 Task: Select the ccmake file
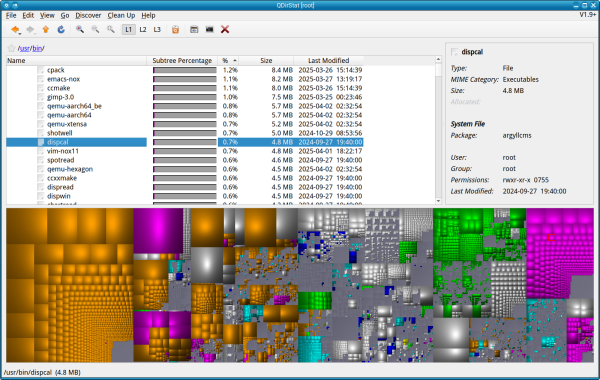(59, 88)
